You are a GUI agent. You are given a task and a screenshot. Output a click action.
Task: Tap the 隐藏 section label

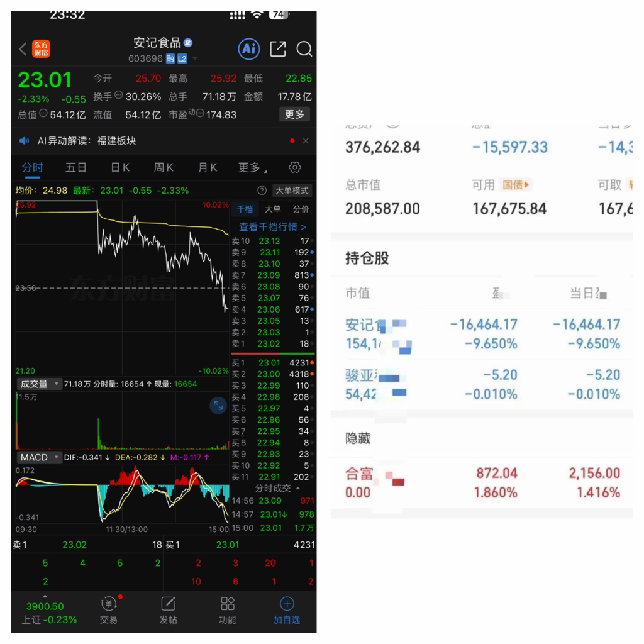tap(358, 438)
